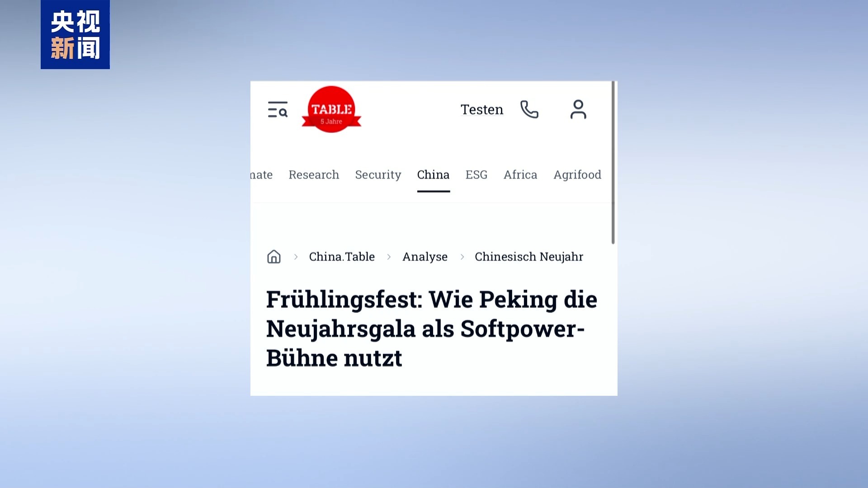Switch to the Research tab
This screenshot has width=868, height=488.
point(314,175)
